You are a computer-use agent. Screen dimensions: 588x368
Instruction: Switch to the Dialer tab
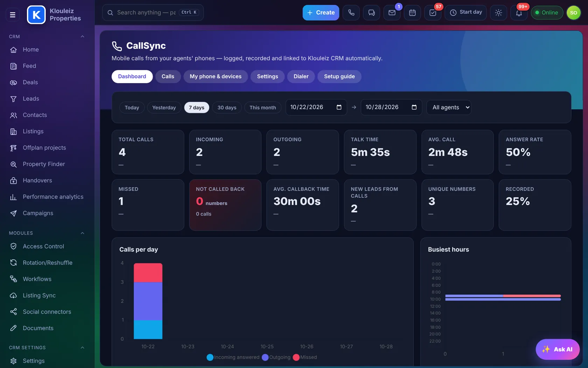click(301, 76)
